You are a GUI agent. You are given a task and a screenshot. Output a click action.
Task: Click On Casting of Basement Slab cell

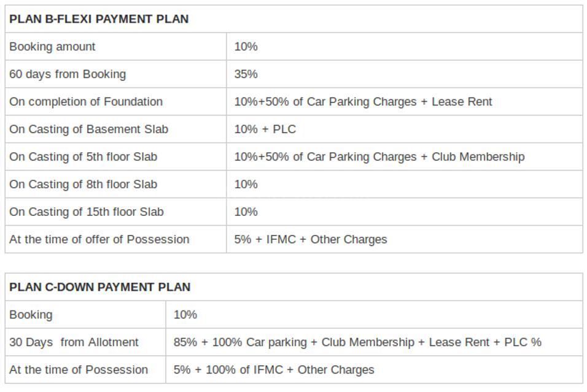pos(88,129)
